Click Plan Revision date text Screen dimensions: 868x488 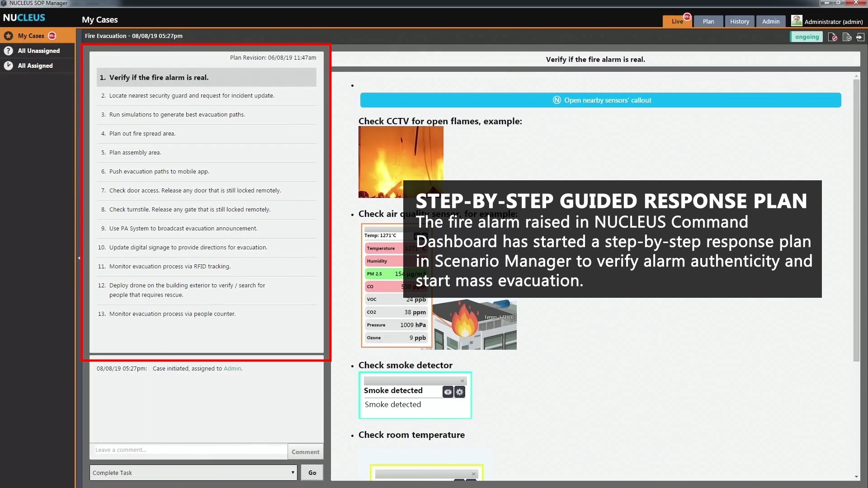tap(273, 58)
